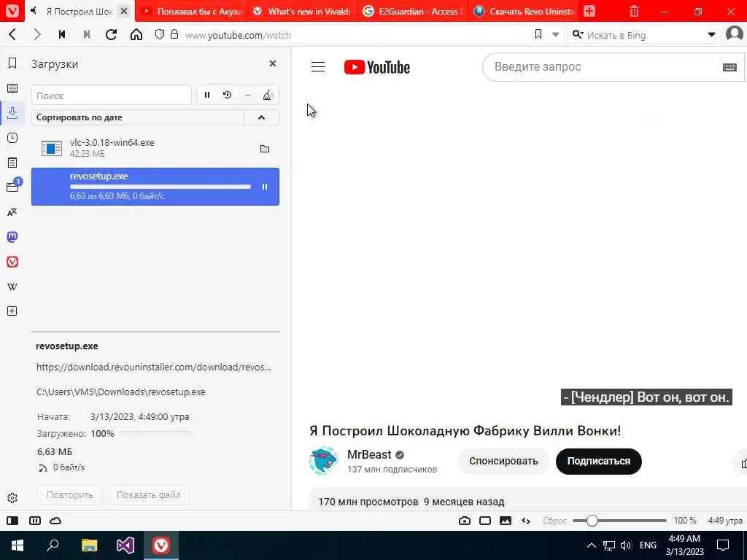747x560 pixels.
Task: Expand the address bar history dropdown
Action: (555, 35)
